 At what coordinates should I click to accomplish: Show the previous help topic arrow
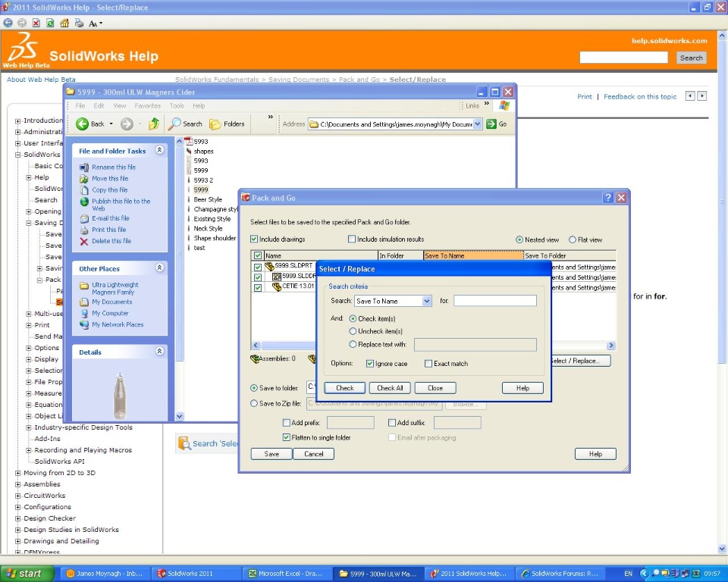[690, 96]
